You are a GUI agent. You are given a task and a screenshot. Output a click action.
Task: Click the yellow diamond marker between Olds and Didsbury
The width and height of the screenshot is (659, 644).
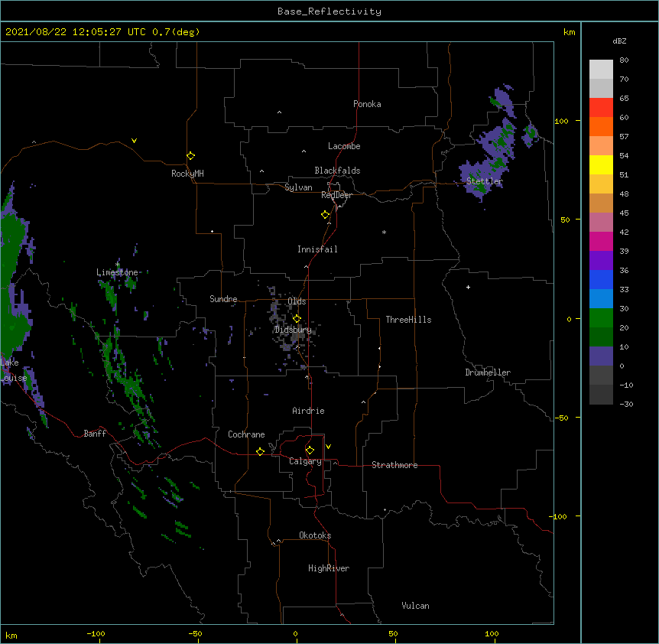[x=297, y=319]
